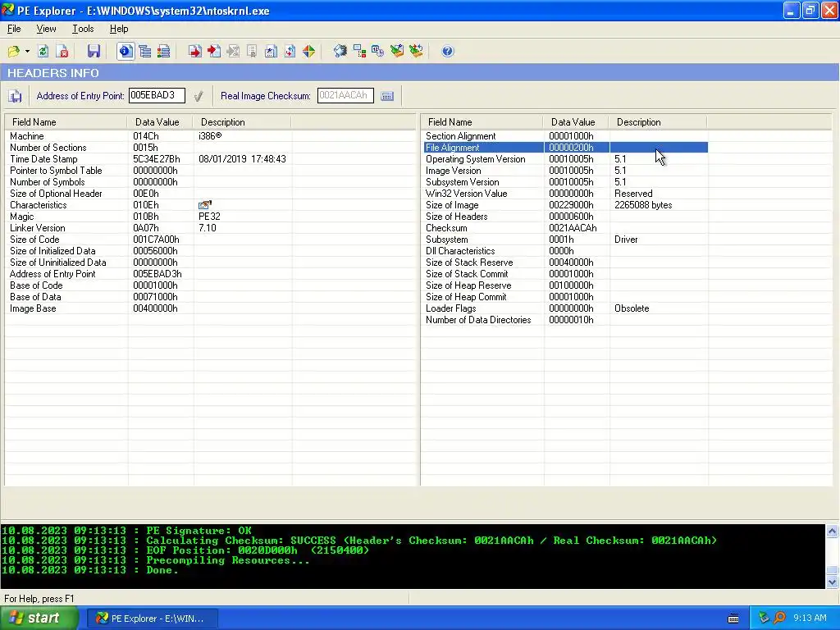Open the View menu
The image size is (840, 630).
pyautogui.click(x=46, y=29)
